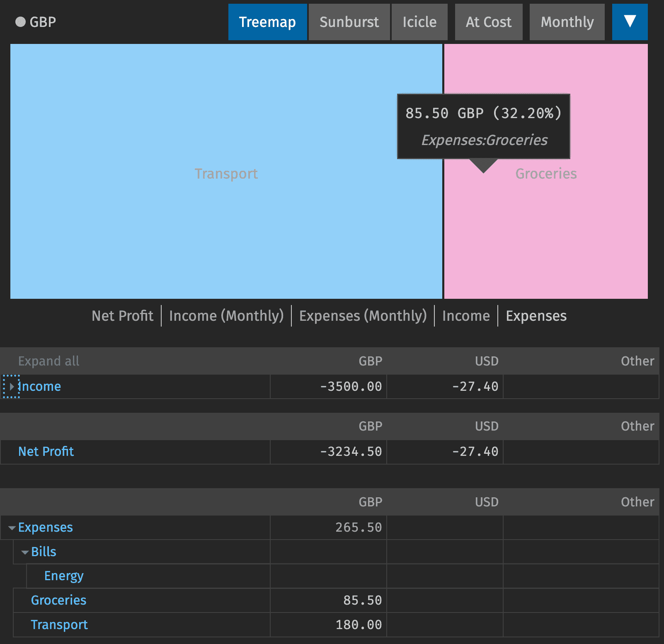
Task: Open the blue filter dropdown arrow
Action: (x=630, y=22)
